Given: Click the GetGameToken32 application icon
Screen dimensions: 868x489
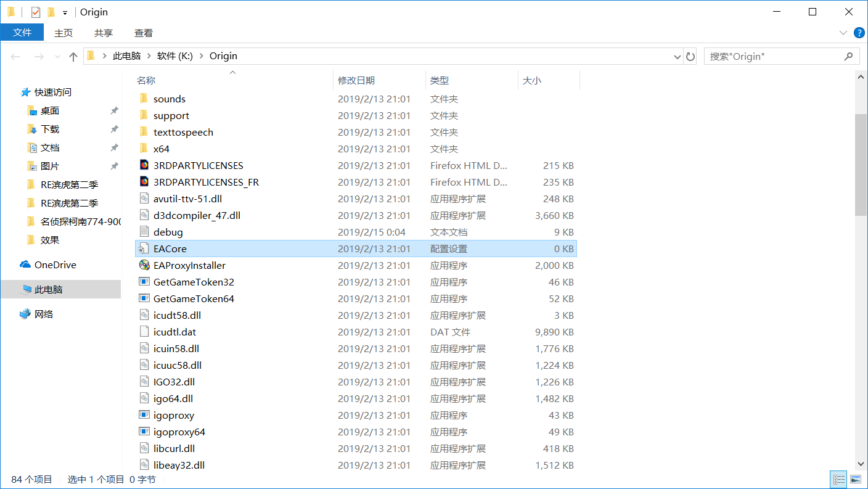Looking at the screenshot, I should click(144, 282).
